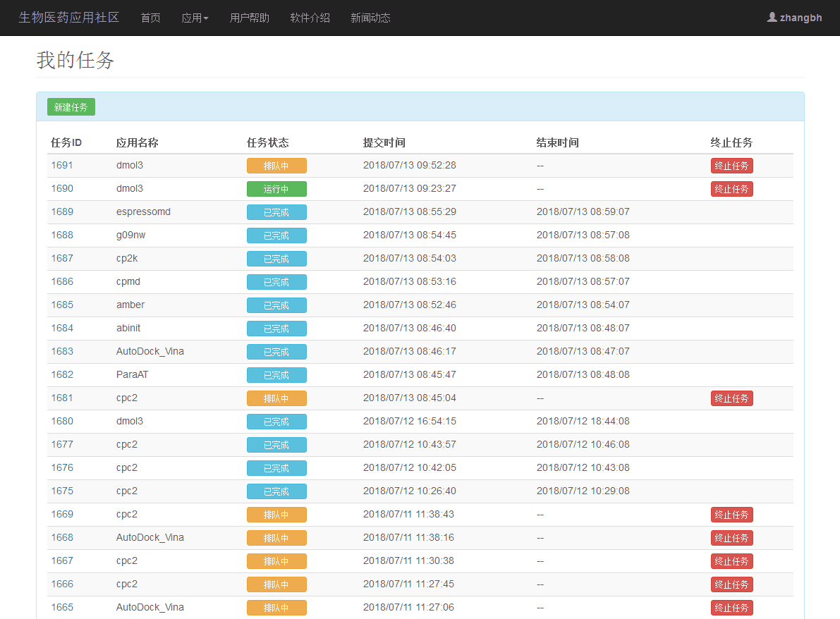Open task ID 1666
This screenshot has width=840, height=619.
62,584
